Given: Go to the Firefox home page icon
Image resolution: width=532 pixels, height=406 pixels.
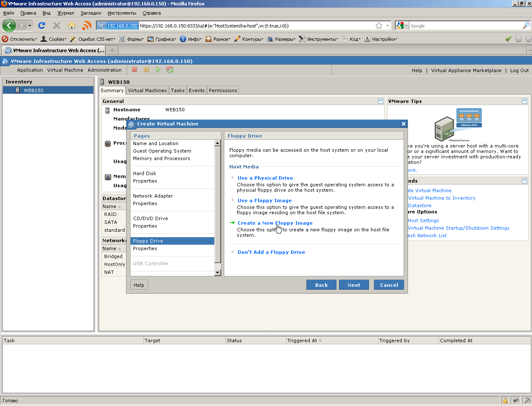Looking at the screenshot, I should point(72,25).
